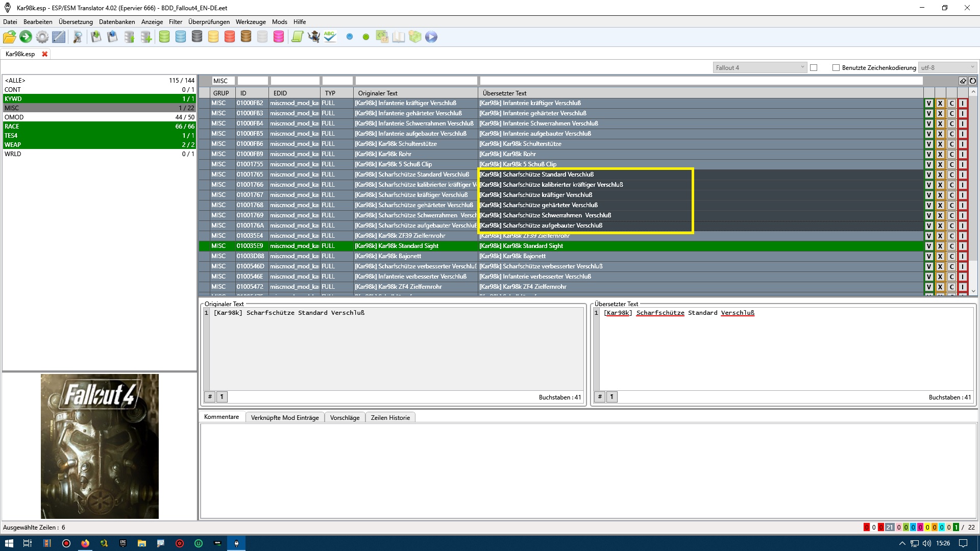Click the green database icon

tap(164, 37)
